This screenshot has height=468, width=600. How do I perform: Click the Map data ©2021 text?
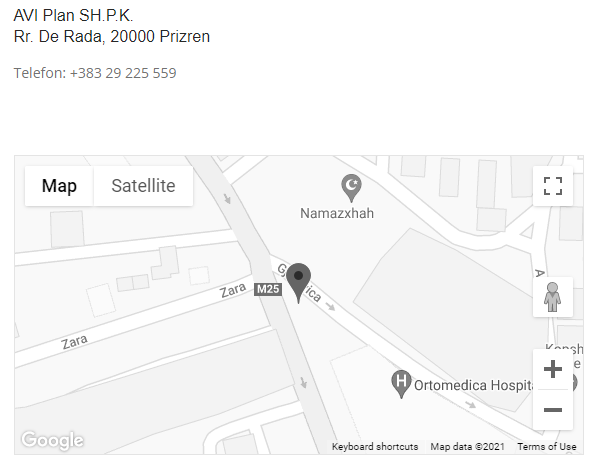(x=467, y=447)
